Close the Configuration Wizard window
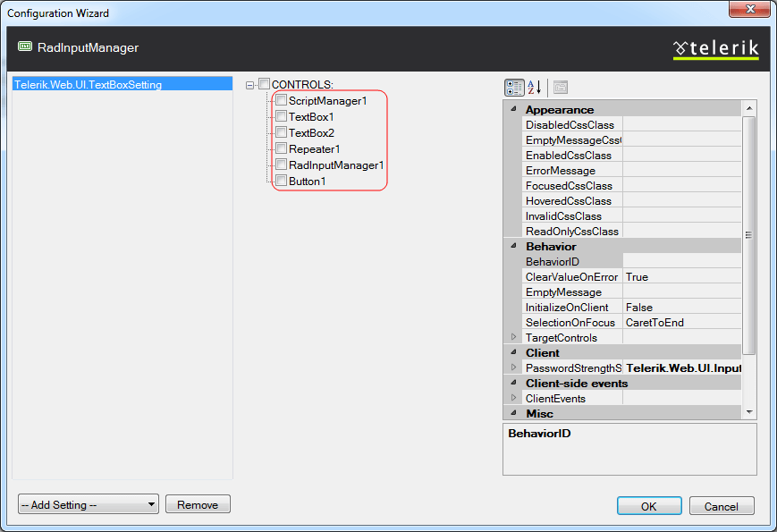The image size is (777, 532). (750, 9)
